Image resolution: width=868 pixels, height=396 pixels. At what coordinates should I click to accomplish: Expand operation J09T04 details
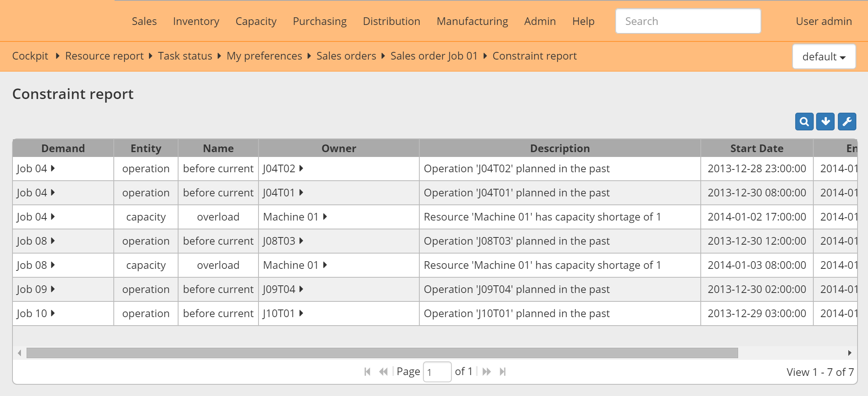[302, 289]
